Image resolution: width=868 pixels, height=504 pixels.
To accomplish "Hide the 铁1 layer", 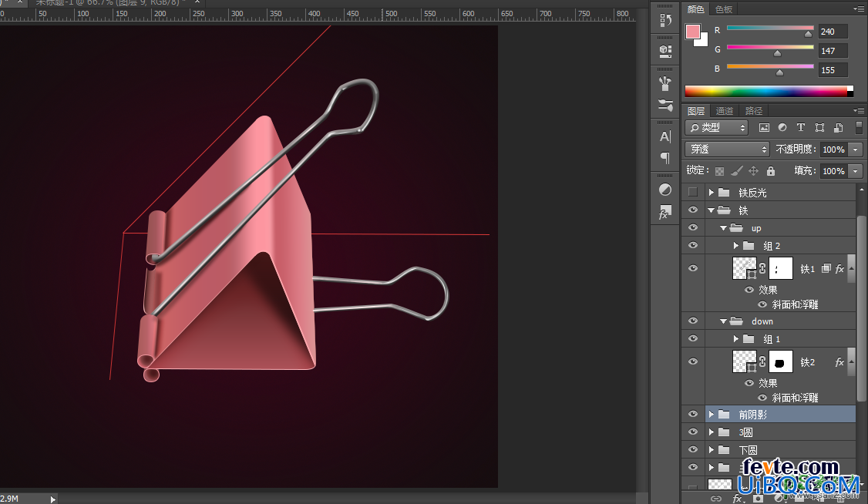I will click(x=692, y=268).
